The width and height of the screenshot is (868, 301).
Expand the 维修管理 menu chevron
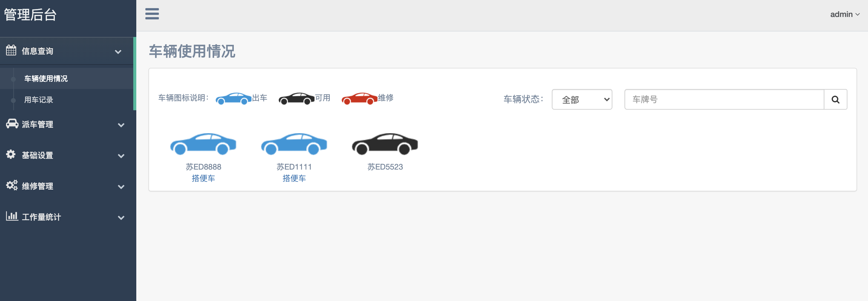121,187
